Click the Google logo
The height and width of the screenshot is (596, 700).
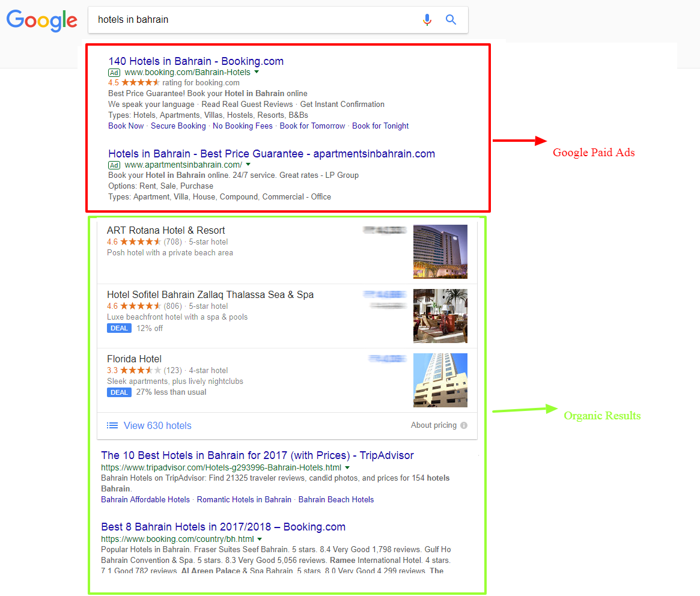point(42,20)
